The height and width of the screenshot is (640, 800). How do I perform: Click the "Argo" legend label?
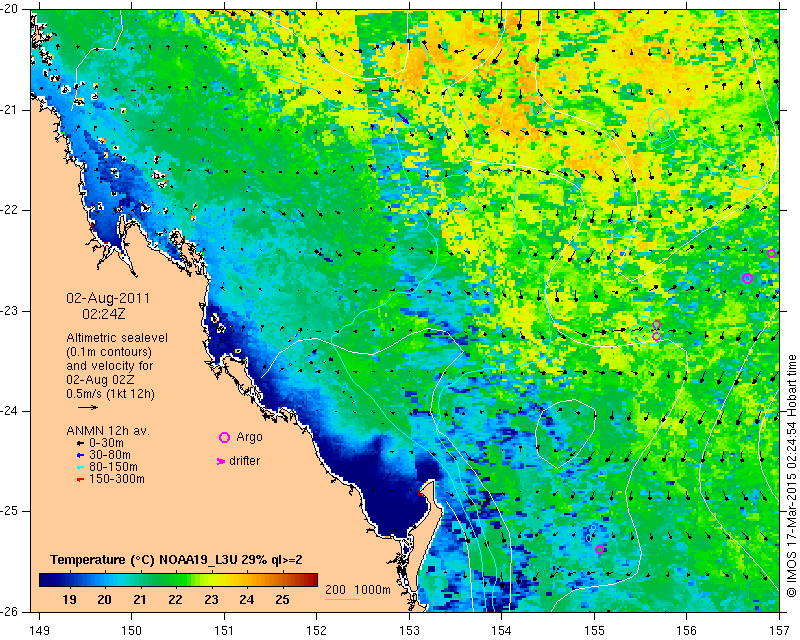tap(249, 437)
